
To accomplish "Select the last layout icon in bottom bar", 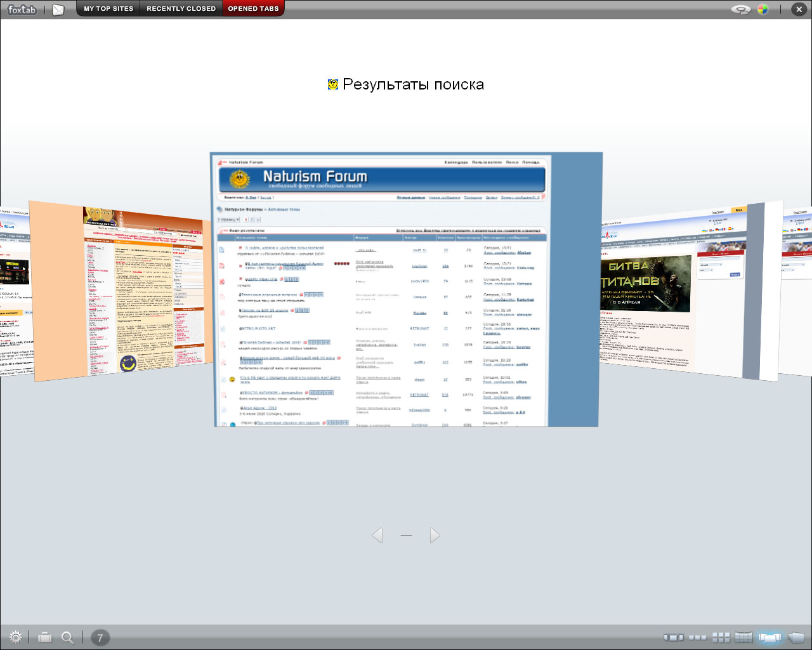I will 796,637.
